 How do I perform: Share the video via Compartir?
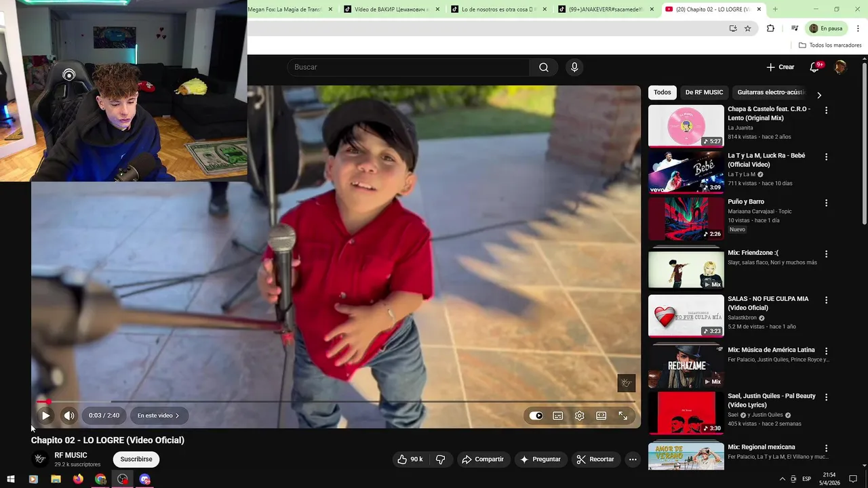pyautogui.click(x=482, y=459)
